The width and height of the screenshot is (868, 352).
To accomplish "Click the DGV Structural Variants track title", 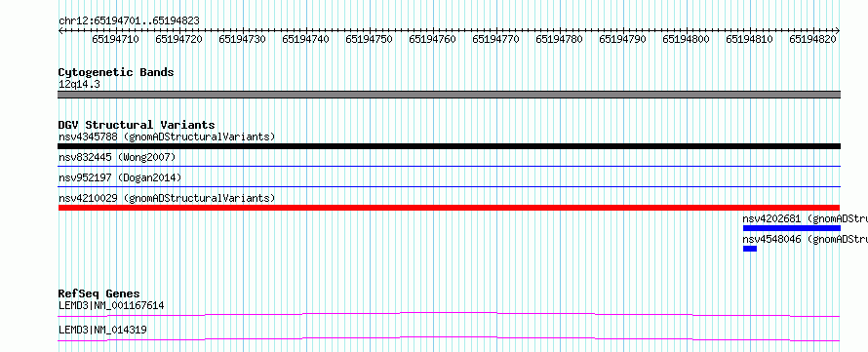I will click(x=137, y=125).
